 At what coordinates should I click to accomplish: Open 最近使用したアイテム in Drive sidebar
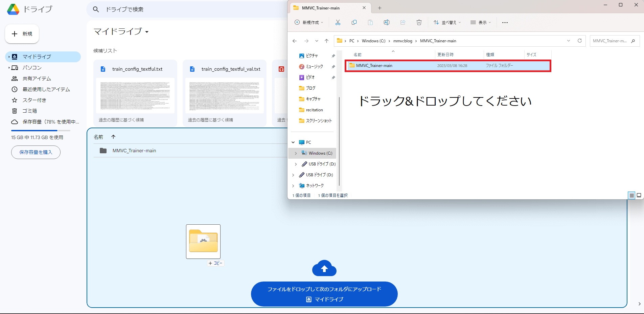tap(46, 89)
